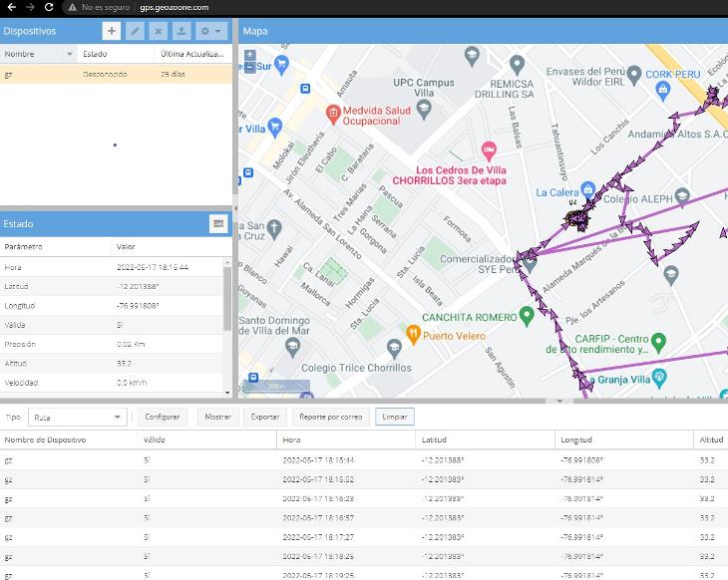Screen dimensions: 728x580
Task: Reload the browser page
Action: pyautogui.click(x=49, y=7)
